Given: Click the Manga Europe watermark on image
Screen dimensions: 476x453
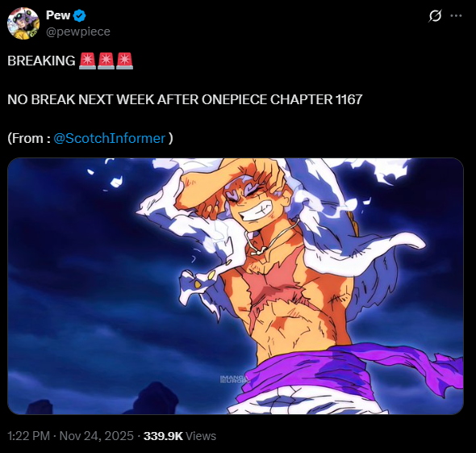Looking at the screenshot, I should tap(234, 379).
